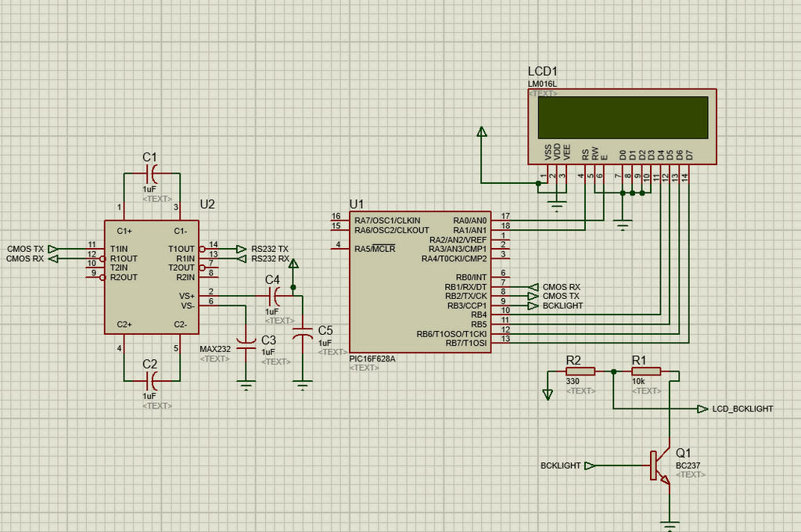Click the U2 reference label

coord(207,204)
